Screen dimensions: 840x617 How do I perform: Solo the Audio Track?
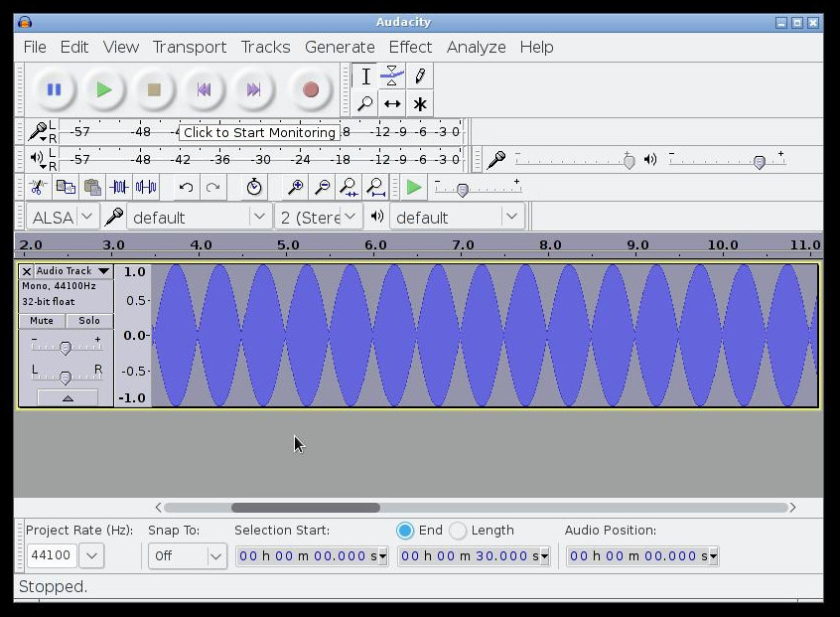[x=89, y=321]
